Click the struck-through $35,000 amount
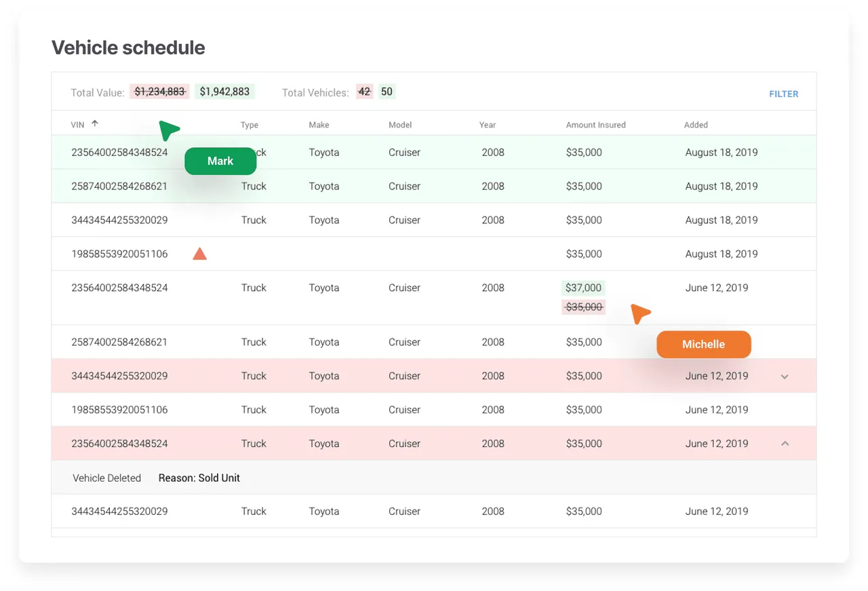The image size is (868, 591). click(x=584, y=307)
